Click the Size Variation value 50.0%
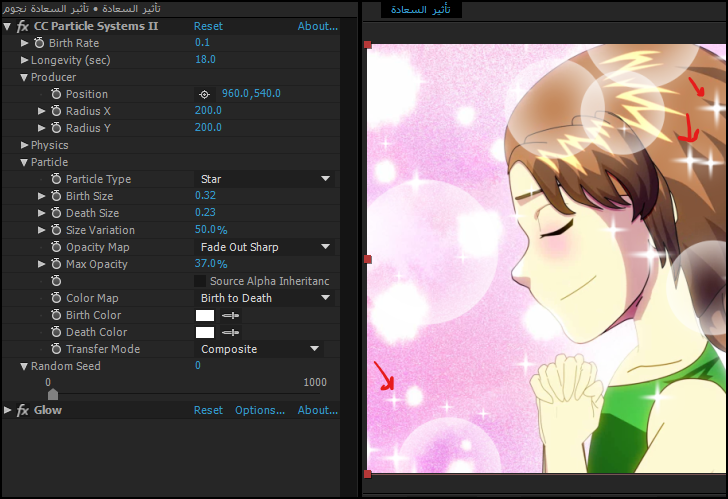 point(211,229)
